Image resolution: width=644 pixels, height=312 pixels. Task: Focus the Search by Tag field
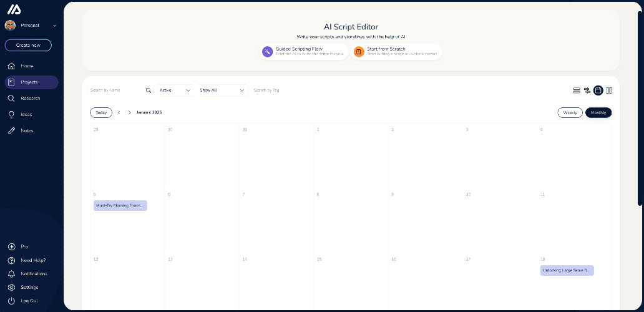click(278, 90)
